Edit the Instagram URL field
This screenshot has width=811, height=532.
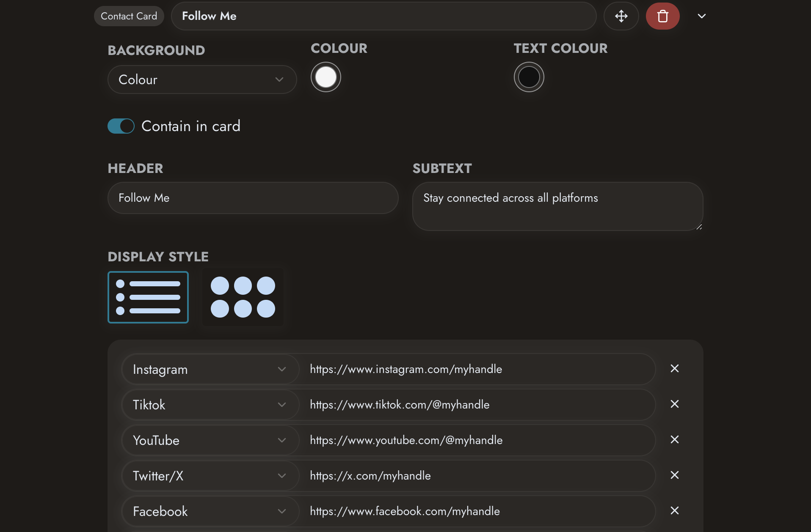click(477, 369)
